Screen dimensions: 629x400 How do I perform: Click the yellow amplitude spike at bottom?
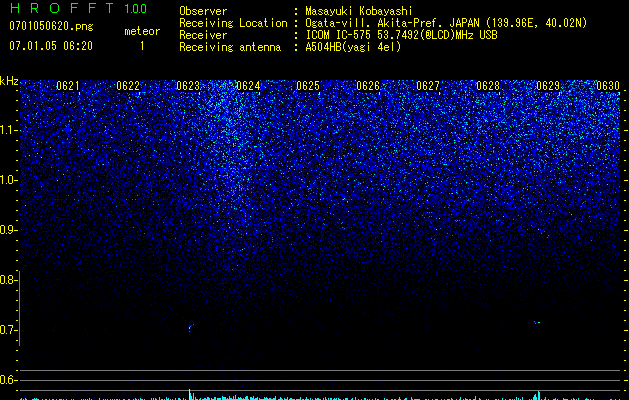tap(190, 394)
